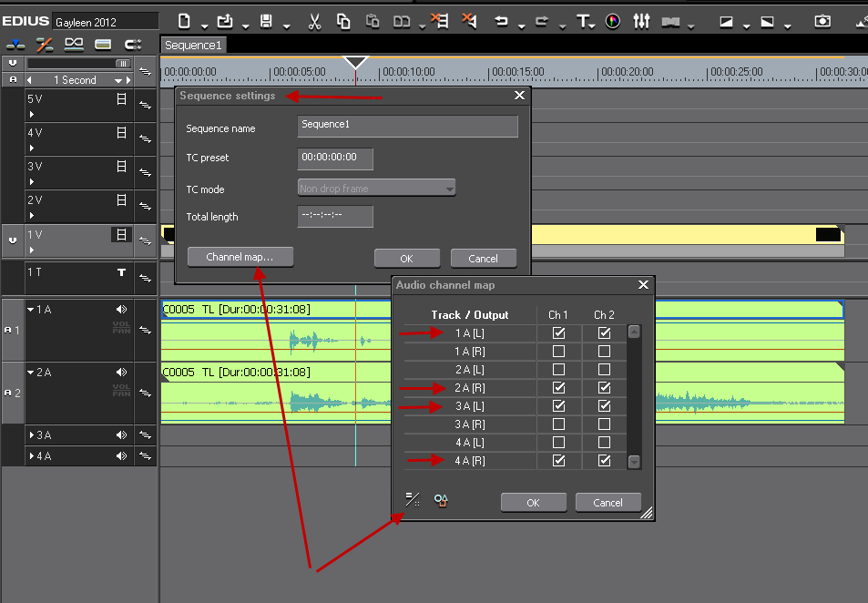868x603 pixels.
Task: Check Ch 1 box for 3 A [R]
Action: click(558, 424)
